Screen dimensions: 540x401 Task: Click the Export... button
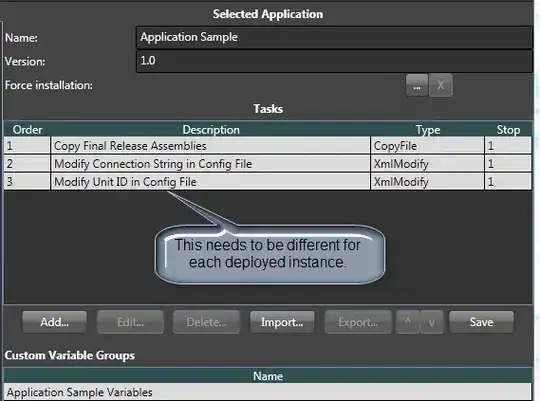358,322
